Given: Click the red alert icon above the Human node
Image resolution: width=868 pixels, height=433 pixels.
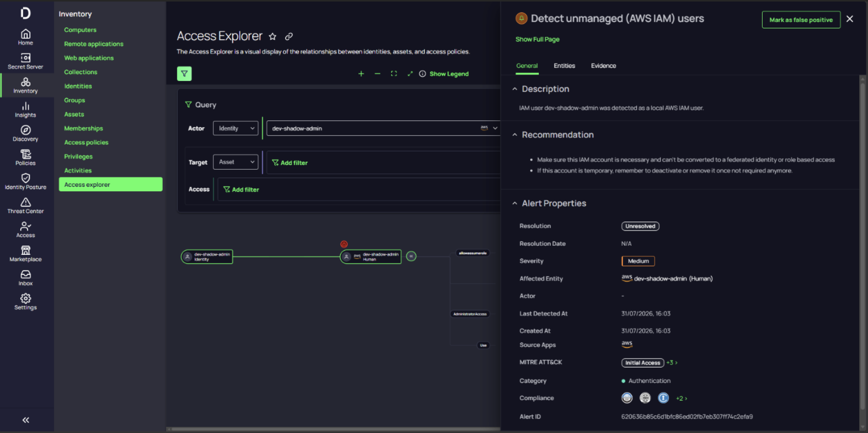Looking at the screenshot, I should click(x=344, y=244).
